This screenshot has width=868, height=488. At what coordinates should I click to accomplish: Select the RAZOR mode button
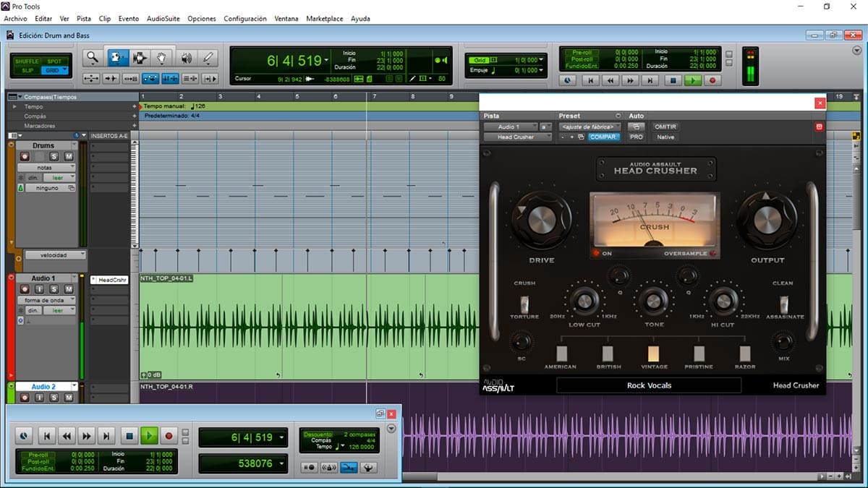coord(745,354)
